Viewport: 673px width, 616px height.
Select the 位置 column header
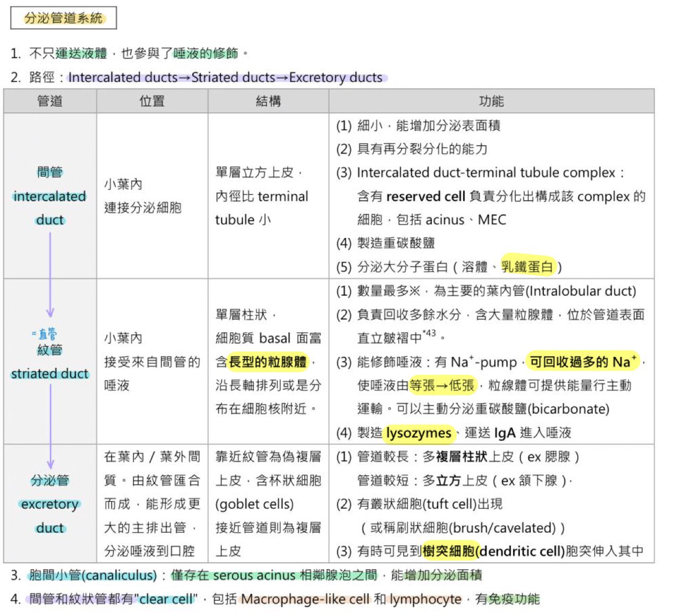[x=152, y=101]
